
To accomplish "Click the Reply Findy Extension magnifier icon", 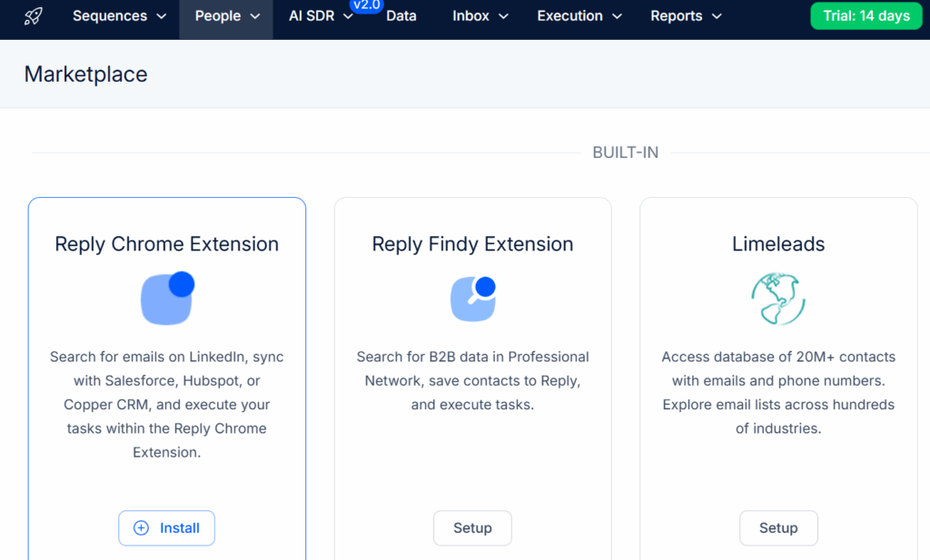I will pos(472,299).
